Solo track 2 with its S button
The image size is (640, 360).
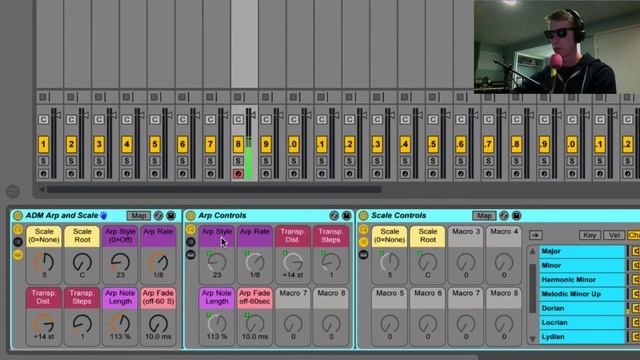pyautogui.click(x=71, y=161)
